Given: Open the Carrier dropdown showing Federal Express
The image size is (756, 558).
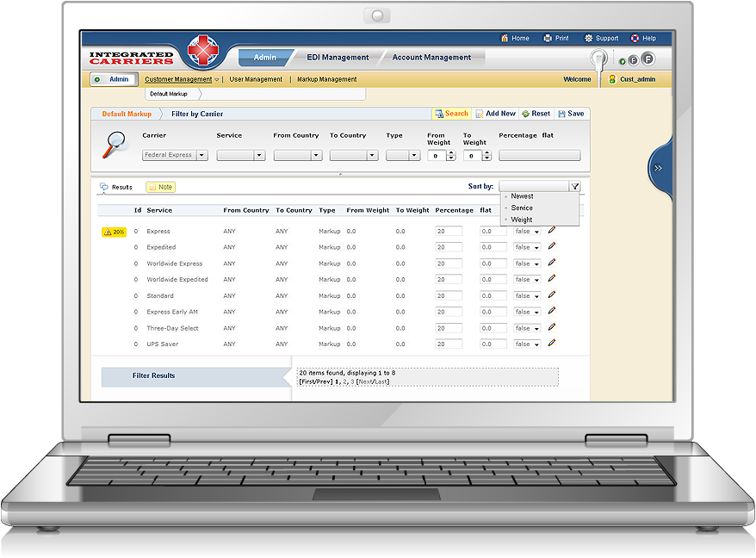Looking at the screenshot, I should pos(201,156).
